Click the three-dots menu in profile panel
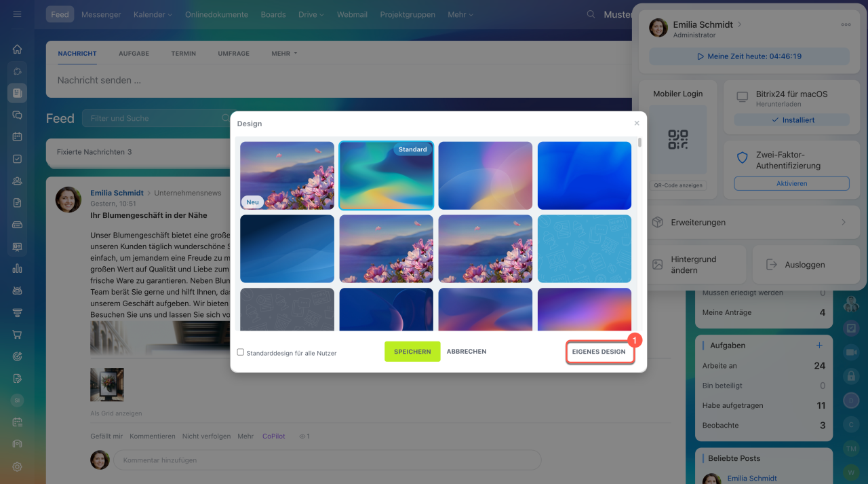This screenshot has width=868, height=484. [846, 24]
